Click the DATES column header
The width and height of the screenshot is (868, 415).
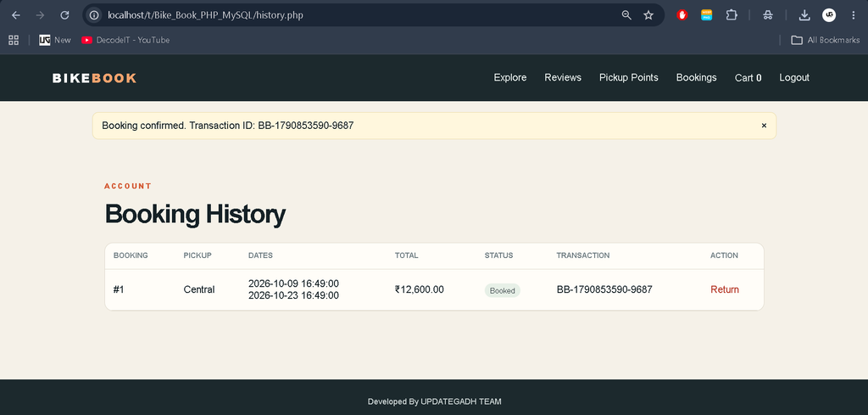(x=260, y=255)
